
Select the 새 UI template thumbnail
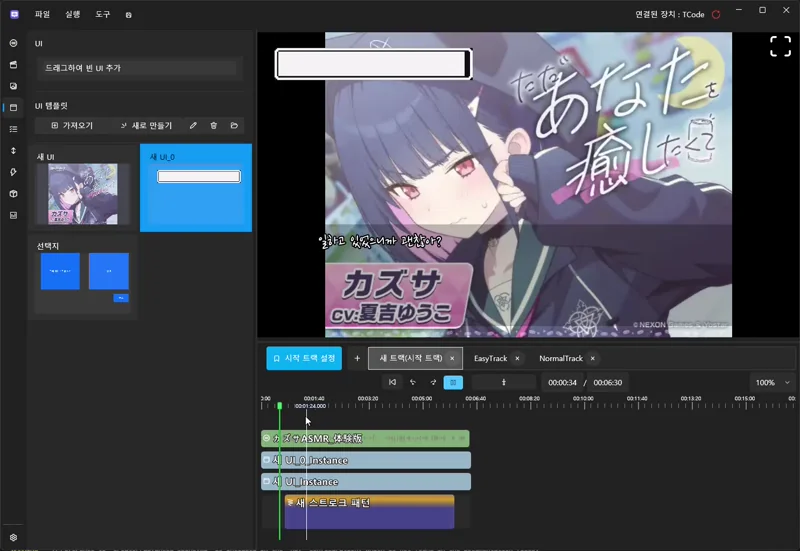(84, 193)
